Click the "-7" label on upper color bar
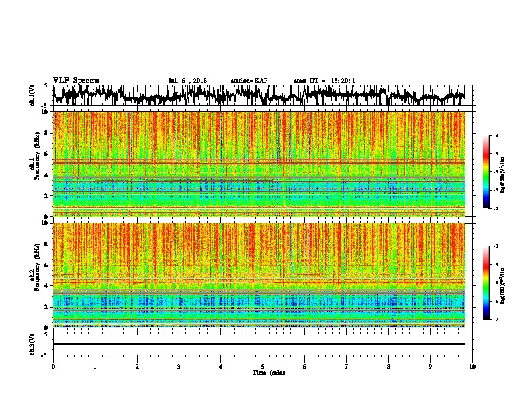The width and height of the screenshot is (532, 411). point(495,208)
